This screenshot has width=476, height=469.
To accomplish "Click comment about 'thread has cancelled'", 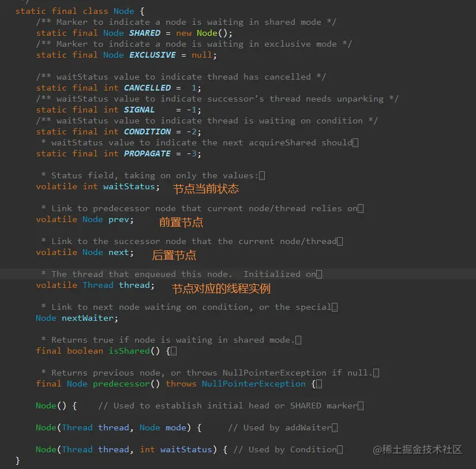I will click(x=181, y=77).
